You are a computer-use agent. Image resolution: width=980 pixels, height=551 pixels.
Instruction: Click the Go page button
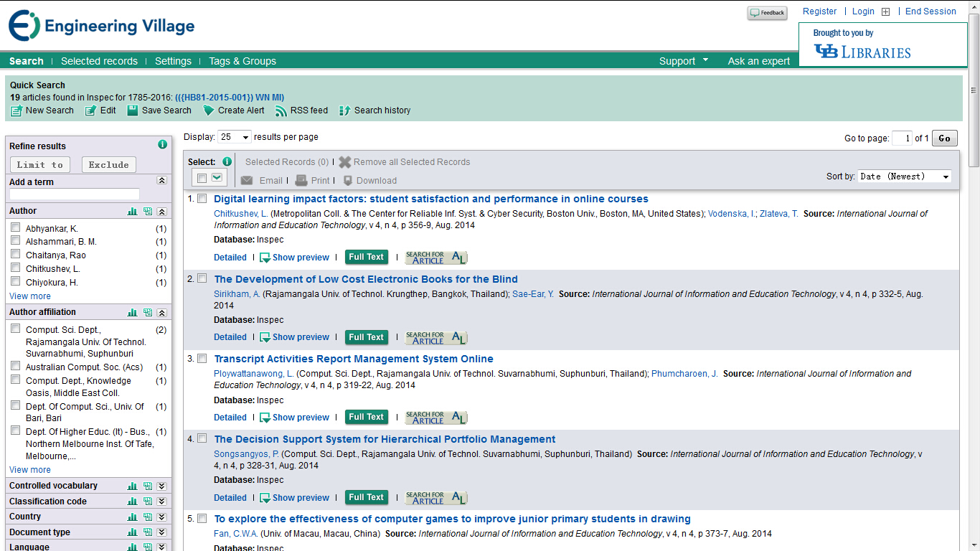tap(944, 138)
